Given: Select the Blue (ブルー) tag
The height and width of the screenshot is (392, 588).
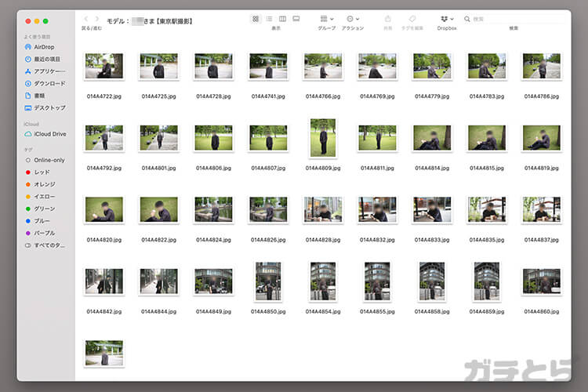Looking at the screenshot, I should 37,221.
